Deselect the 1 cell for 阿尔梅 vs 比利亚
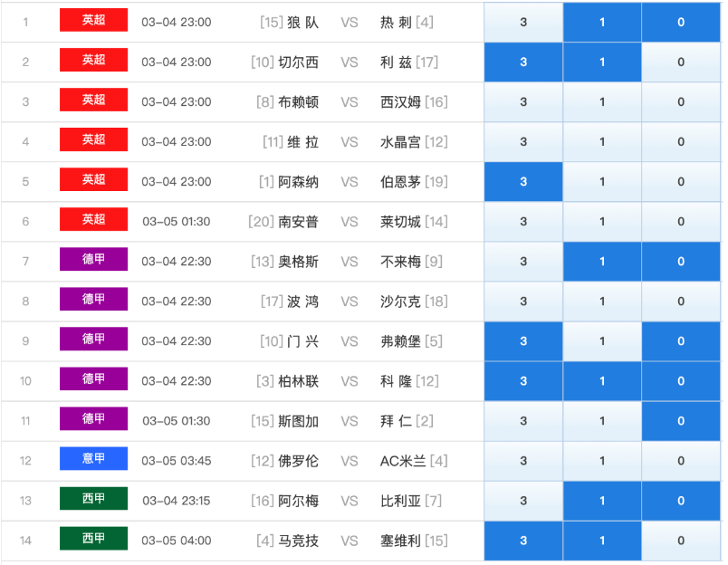Viewport: 728px width, 565px height. [602, 501]
